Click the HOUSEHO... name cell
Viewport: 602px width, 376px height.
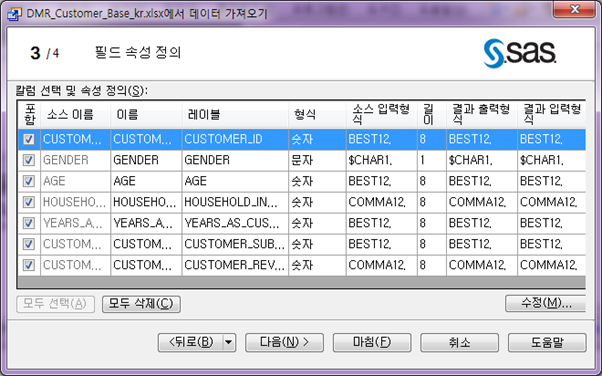146,202
